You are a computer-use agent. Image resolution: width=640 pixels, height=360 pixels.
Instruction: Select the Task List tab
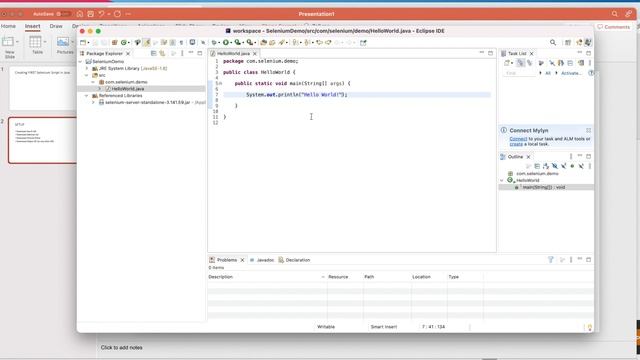(517, 53)
